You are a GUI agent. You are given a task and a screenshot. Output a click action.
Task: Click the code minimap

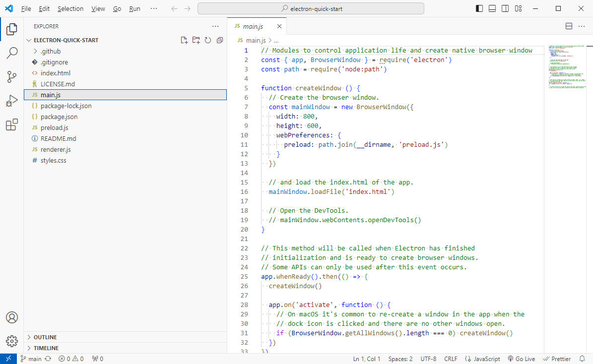point(567,67)
